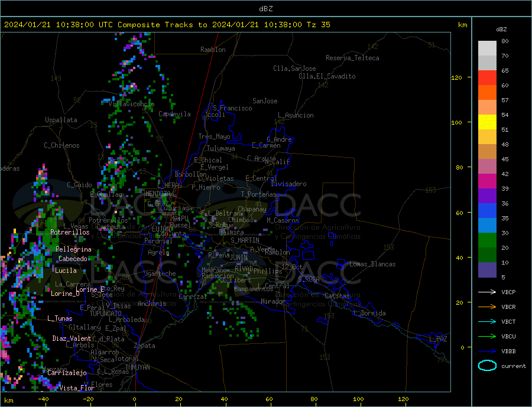Click the 'VBCR' legend label

[x=508, y=307]
